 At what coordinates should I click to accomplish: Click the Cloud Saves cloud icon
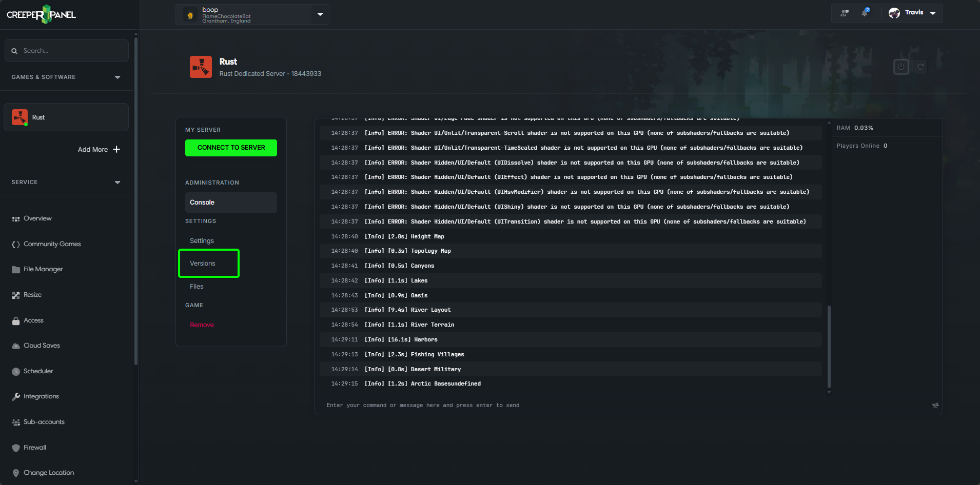click(16, 346)
